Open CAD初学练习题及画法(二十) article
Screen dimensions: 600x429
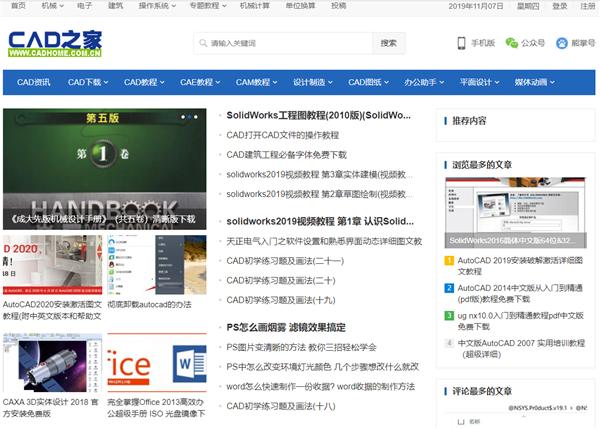pos(281,281)
